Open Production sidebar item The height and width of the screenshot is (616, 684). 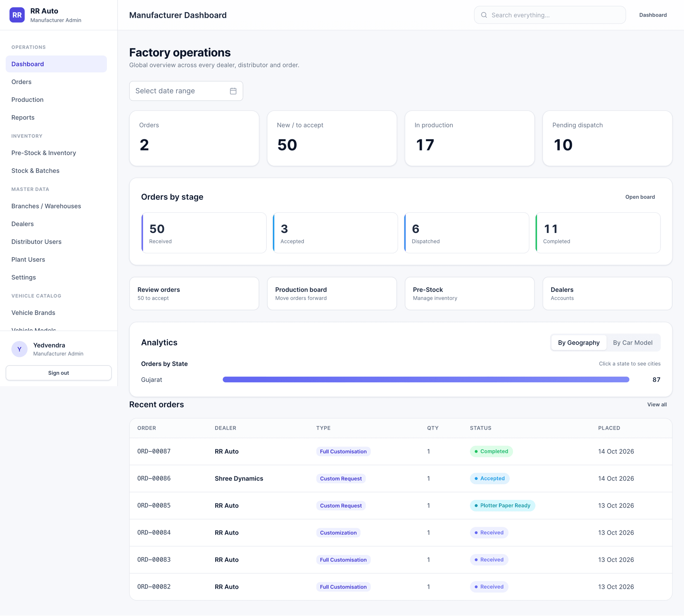(56, 99)
